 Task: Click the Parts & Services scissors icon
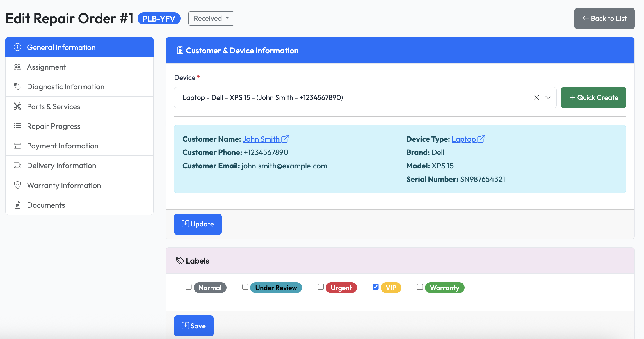[x=17, y=106]
